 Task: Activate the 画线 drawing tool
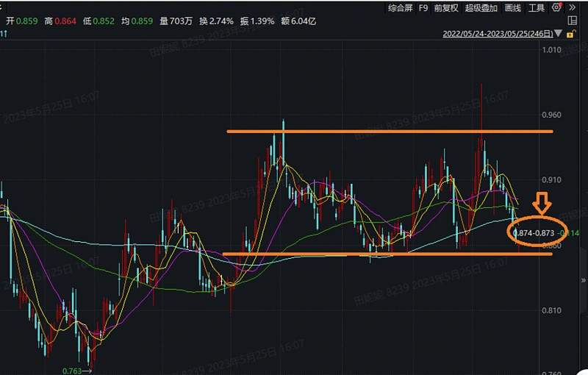(x=512, y=8)
